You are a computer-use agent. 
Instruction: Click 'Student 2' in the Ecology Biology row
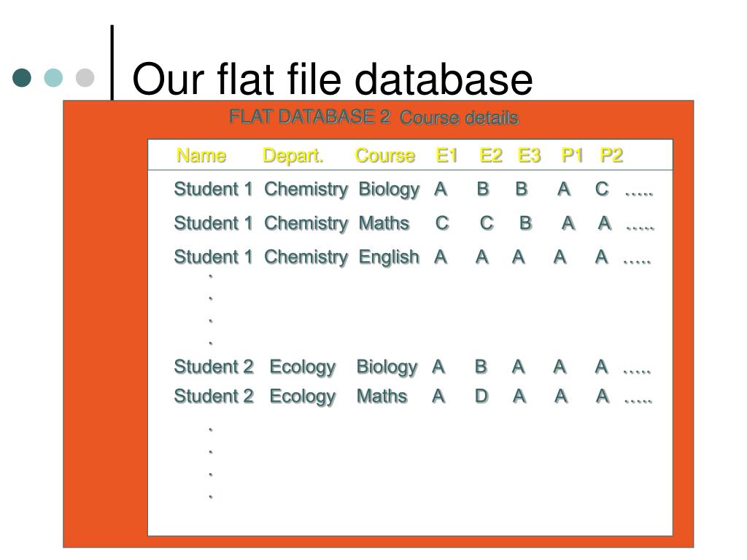[x=214, y=367]
